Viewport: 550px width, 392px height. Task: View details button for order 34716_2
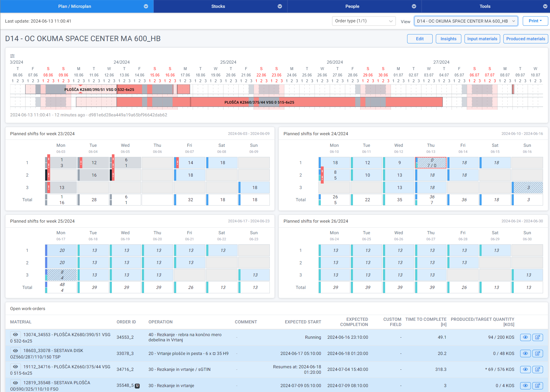(x=525, y=369)
